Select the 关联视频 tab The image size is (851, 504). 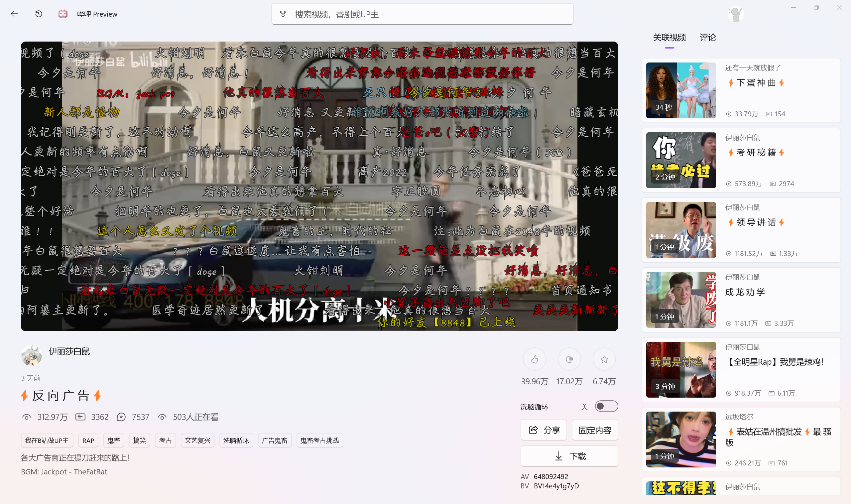pos(669,38)
